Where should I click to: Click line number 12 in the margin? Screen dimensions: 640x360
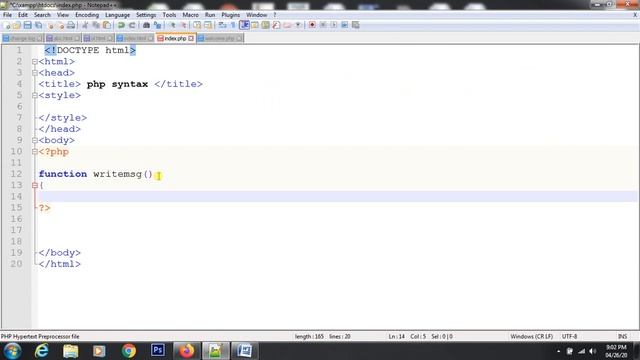click(x=16, y=174)
